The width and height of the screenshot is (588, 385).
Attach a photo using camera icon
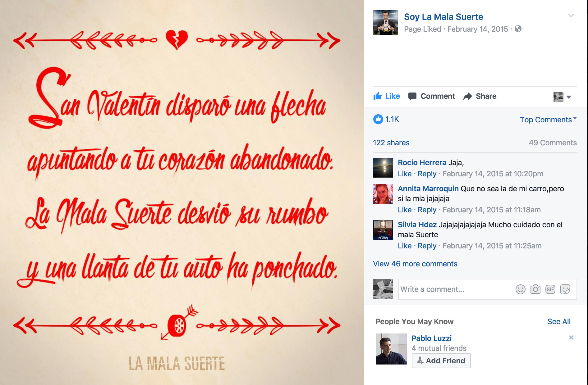click(535, 289)
